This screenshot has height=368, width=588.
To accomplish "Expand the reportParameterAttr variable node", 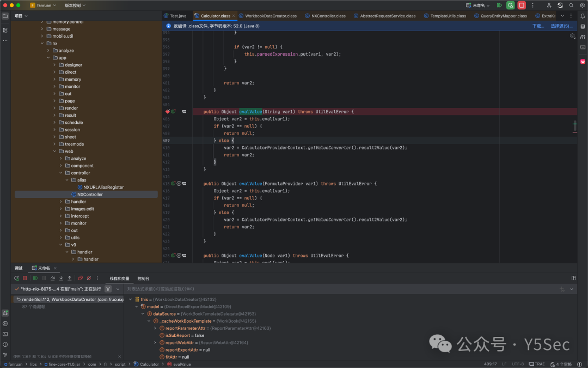I will [155, 328].
